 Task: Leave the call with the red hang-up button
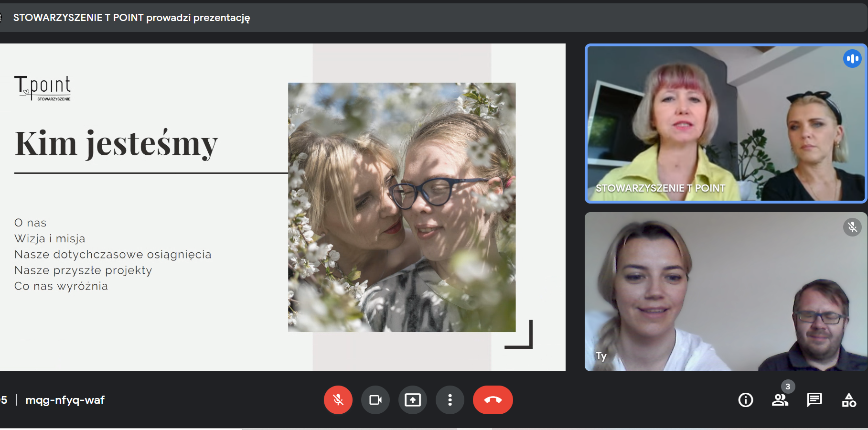coord(493,400)
